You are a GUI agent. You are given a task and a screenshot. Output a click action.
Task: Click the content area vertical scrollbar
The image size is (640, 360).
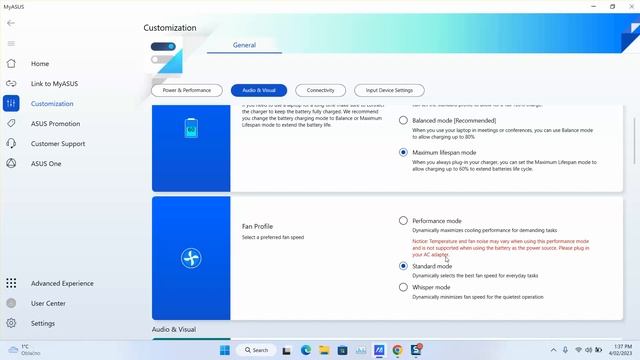click(635, 140)
